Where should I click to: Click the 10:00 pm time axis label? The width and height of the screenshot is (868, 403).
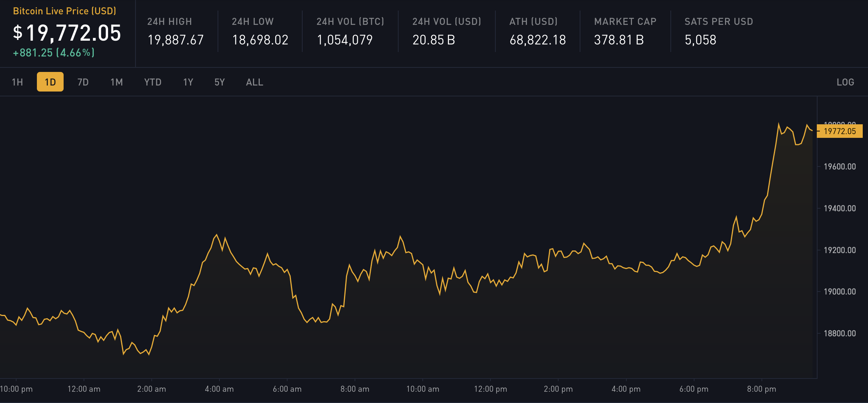tap(16, 389)
